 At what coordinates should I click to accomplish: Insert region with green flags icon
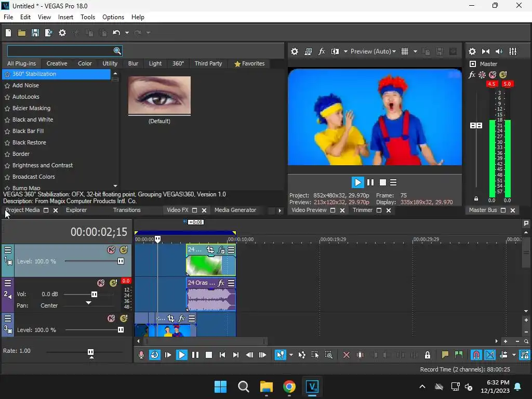[x=459, y=355]
